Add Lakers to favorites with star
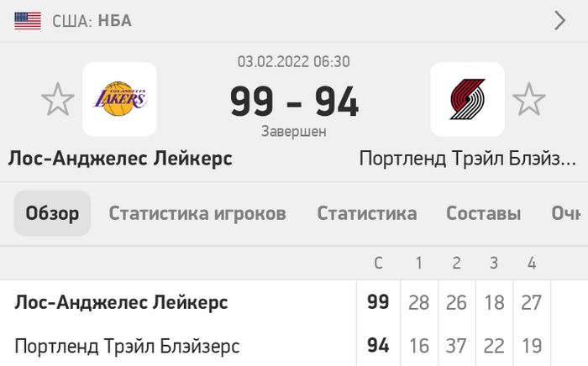The image size is (588, 366). click(x=58, y=99)
